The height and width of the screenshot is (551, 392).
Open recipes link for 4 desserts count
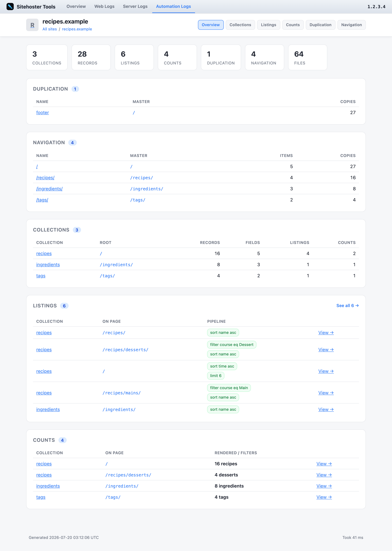pos(44,475)
